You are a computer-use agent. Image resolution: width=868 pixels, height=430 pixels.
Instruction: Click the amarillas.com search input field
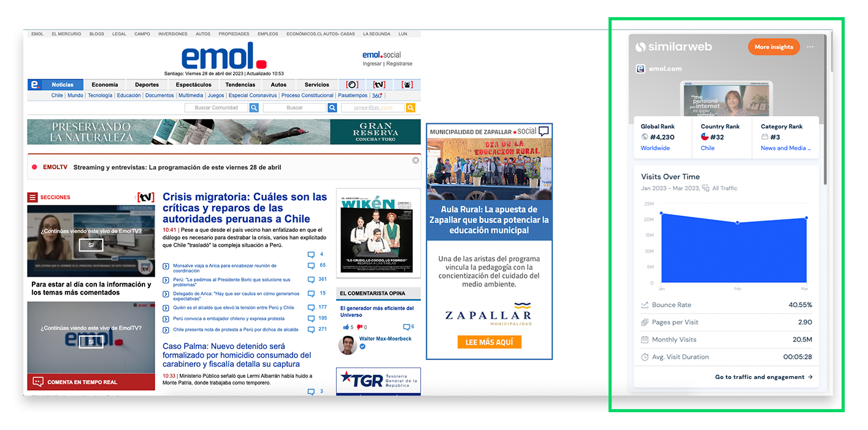click(x=374, y=108)
